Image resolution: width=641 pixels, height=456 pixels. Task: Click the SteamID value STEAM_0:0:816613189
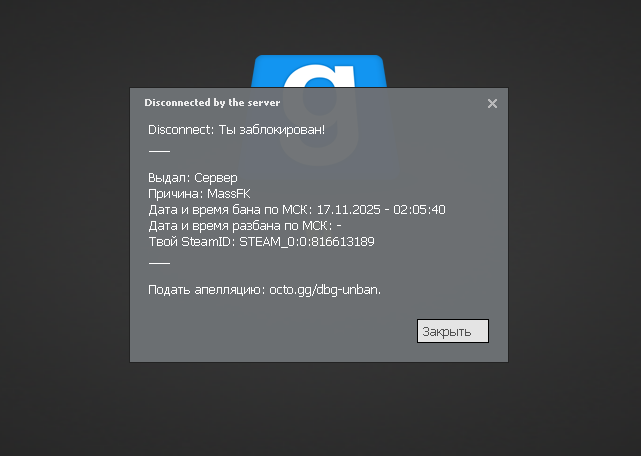pos(306,241)
